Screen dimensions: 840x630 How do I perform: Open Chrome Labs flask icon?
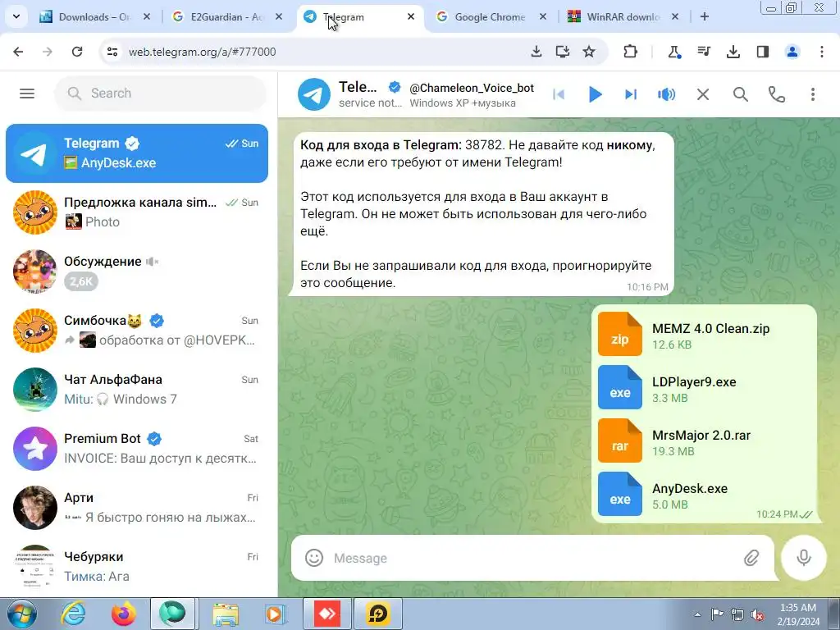click(x=674, y=52)
